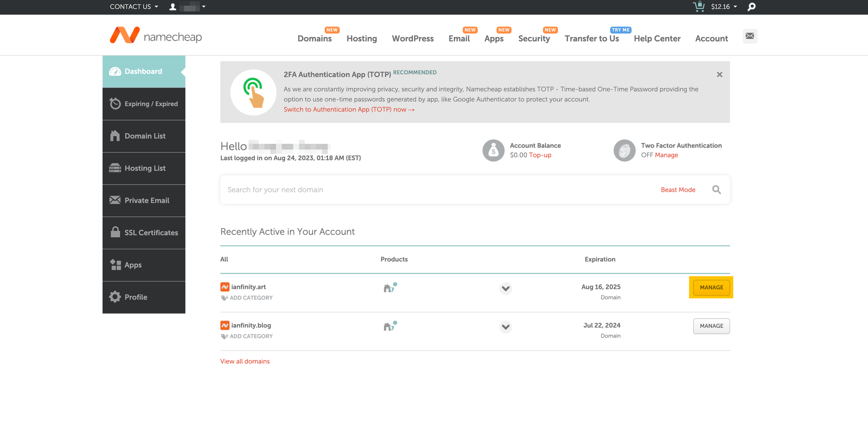Open the Contact Us dropdown

click(x=134, y=7)
